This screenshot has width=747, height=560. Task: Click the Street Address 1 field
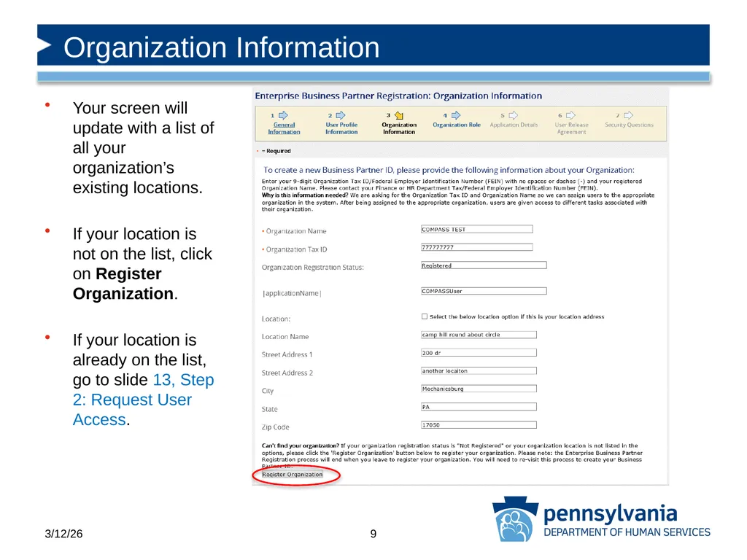(x=479, y=352)
